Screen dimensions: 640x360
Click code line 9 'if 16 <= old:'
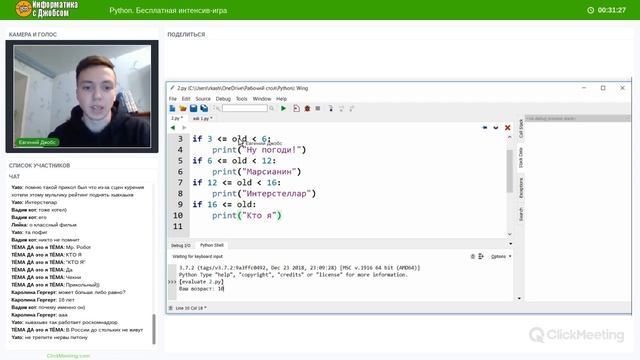[x=224, y=204]
